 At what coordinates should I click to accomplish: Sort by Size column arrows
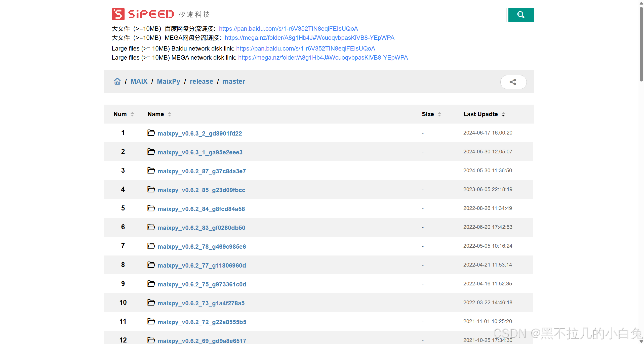(439, 114)
